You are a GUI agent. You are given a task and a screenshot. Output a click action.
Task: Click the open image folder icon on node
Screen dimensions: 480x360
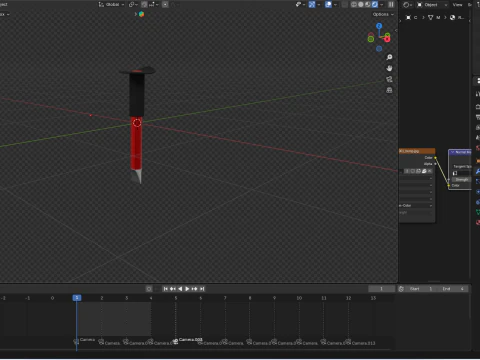(x=424, y=171)
